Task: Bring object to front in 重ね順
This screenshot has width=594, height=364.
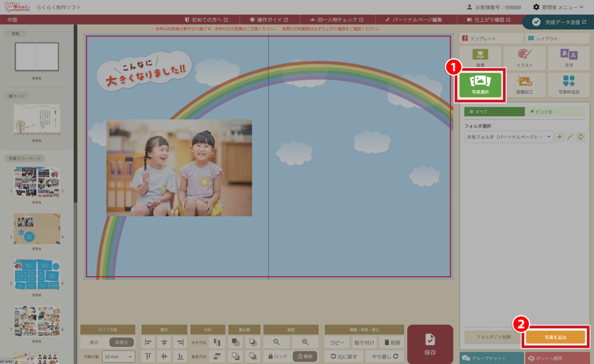Action: click(236, 342)
